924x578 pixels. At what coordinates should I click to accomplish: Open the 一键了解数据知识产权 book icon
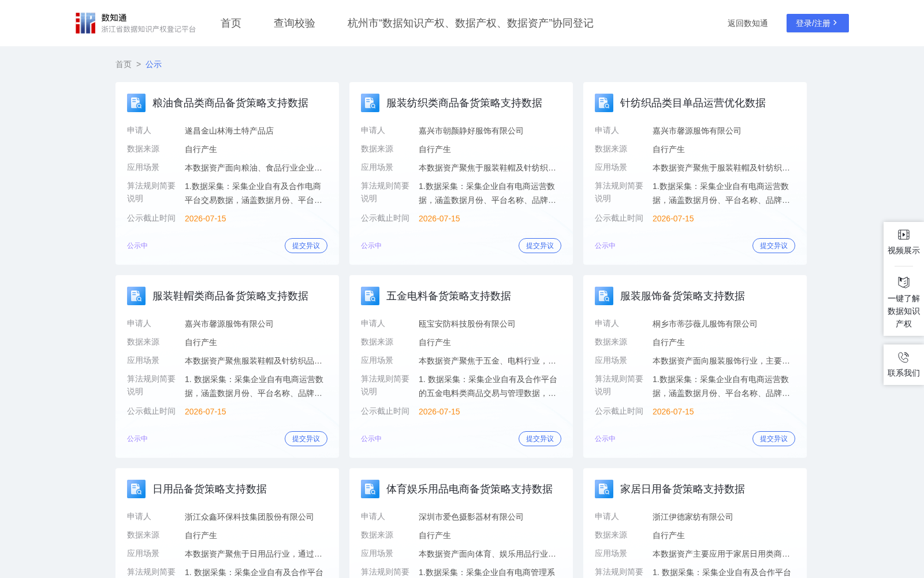click(x=904, y=282)
